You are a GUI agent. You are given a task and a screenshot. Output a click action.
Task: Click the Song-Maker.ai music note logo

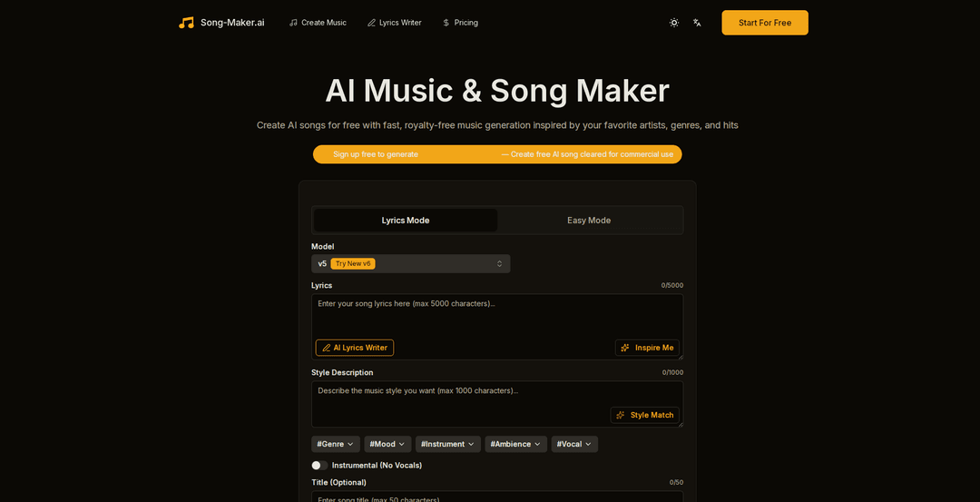[186, 23]
